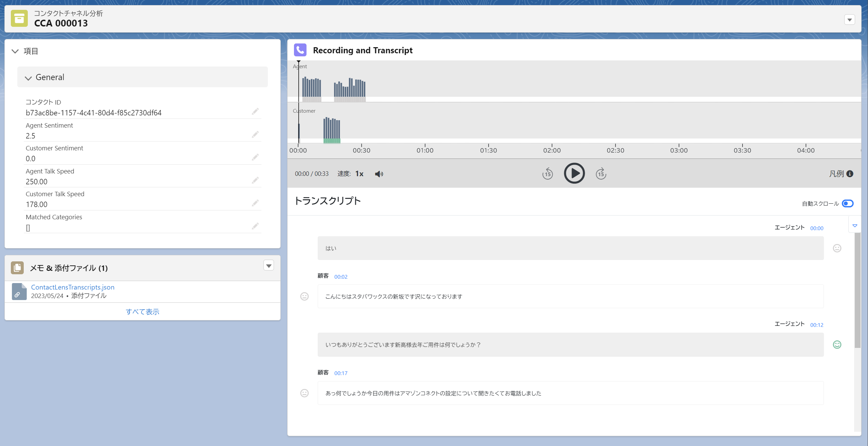
Task: Jump to customer timestamp 00:02
Action: click(x=341, y=277)
